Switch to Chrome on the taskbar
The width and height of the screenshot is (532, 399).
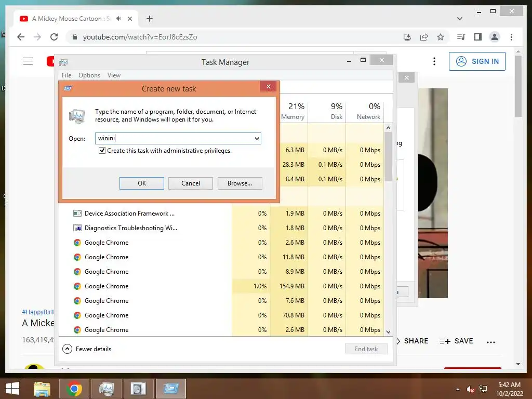tap(74, 389)
